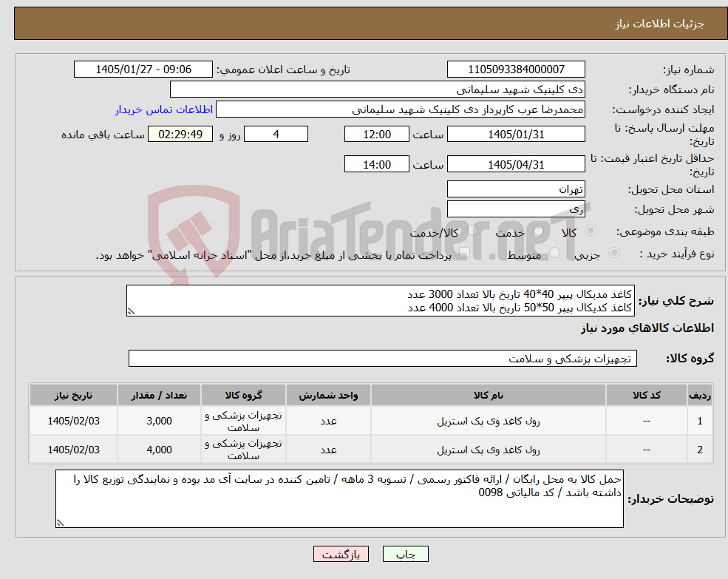Click the واحد شمارش column header
Viewport: 728px width, 579px height.
(328, 395)
